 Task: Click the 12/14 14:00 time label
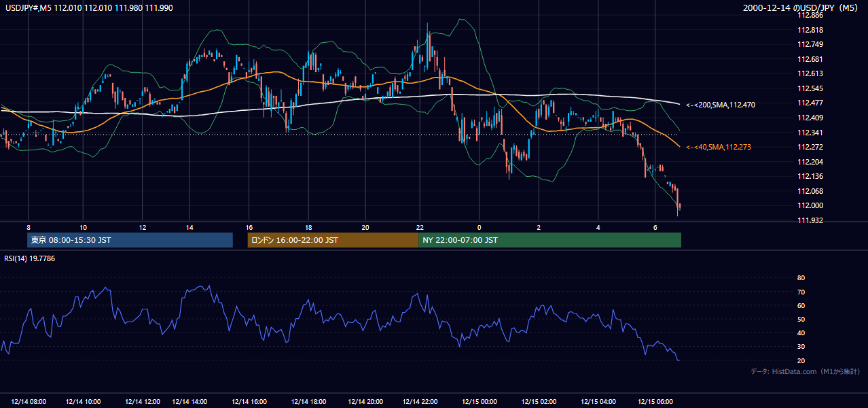click(x=190, y=401)
